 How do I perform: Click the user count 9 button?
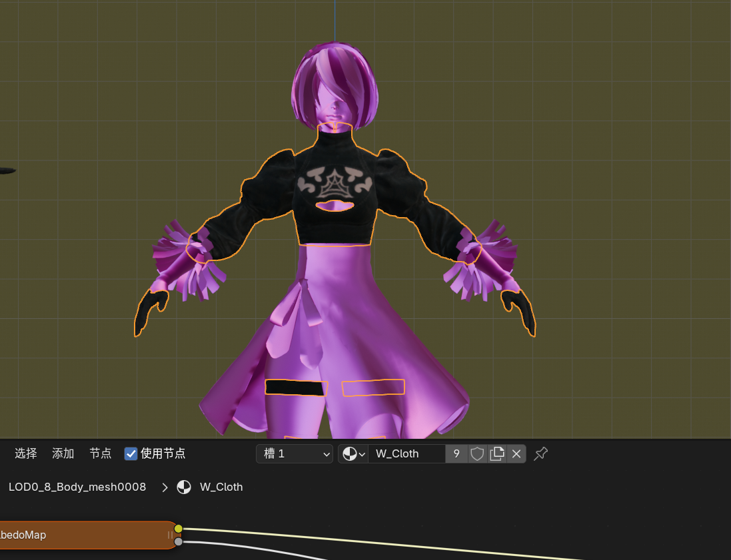456,454
